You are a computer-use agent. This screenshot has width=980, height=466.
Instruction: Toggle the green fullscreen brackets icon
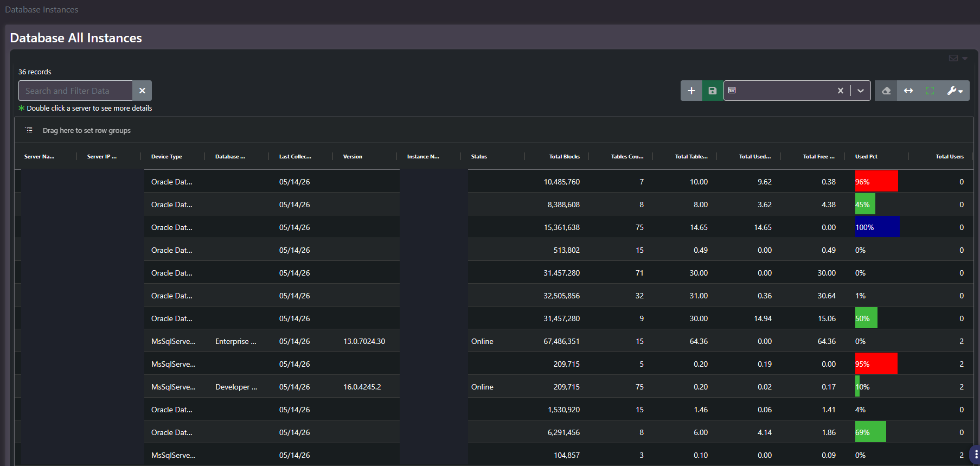(x=930, y=91)
